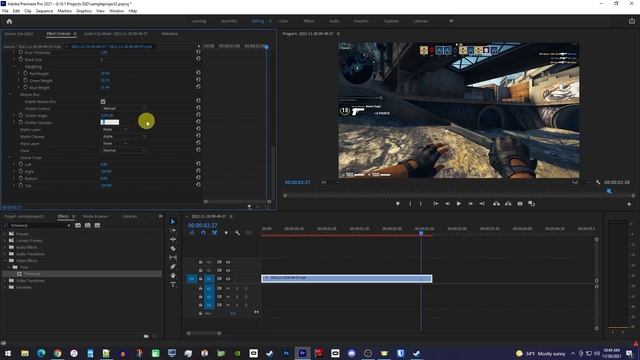Toggle Shutter Angle animation stopwatch

(21, 115)
